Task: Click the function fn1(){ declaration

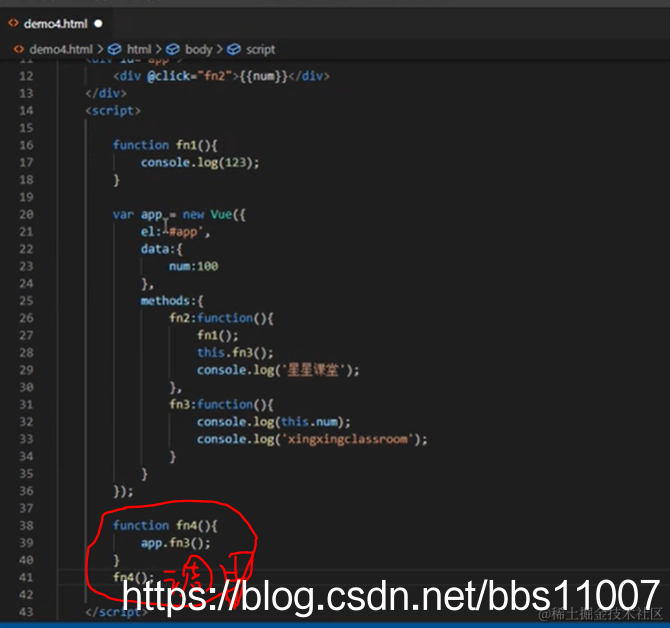Action: [165, 145]
